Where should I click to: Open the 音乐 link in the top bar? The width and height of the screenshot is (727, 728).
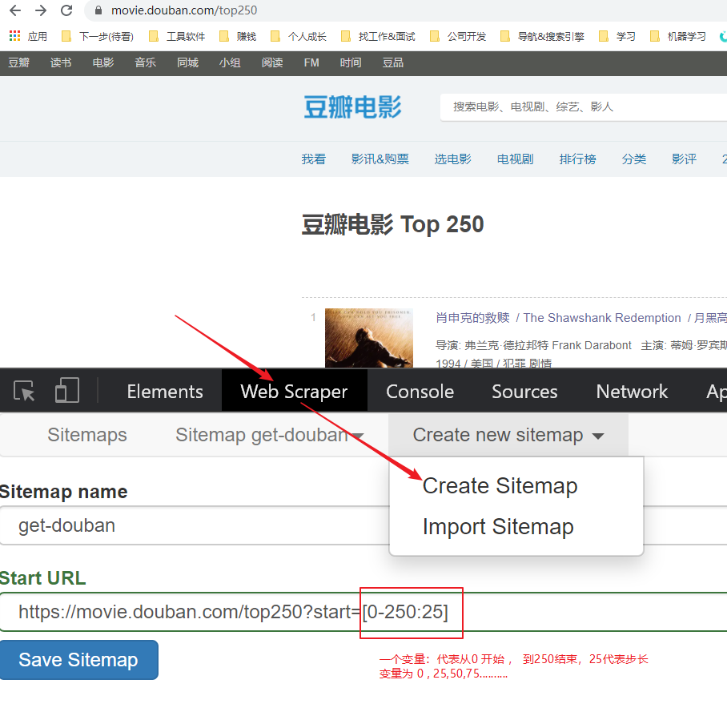click(x=145, y=62)
